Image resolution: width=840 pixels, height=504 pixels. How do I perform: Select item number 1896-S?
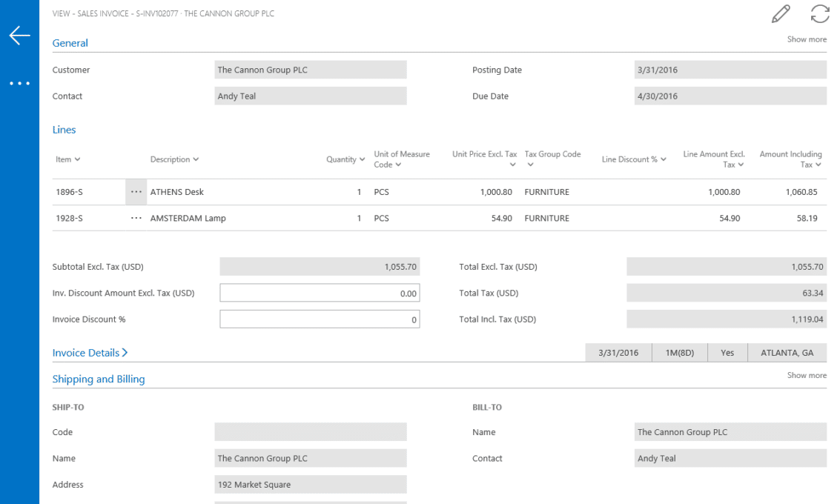(70, 192)
